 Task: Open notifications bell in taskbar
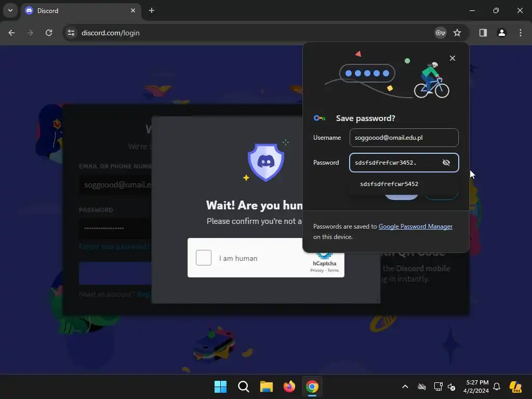point(497,387)
